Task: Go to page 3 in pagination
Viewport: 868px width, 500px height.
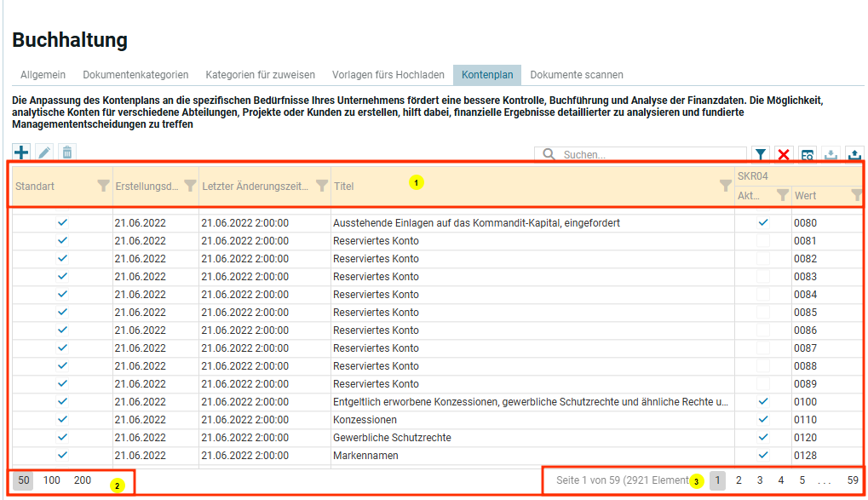Action: tap(760, 480)
